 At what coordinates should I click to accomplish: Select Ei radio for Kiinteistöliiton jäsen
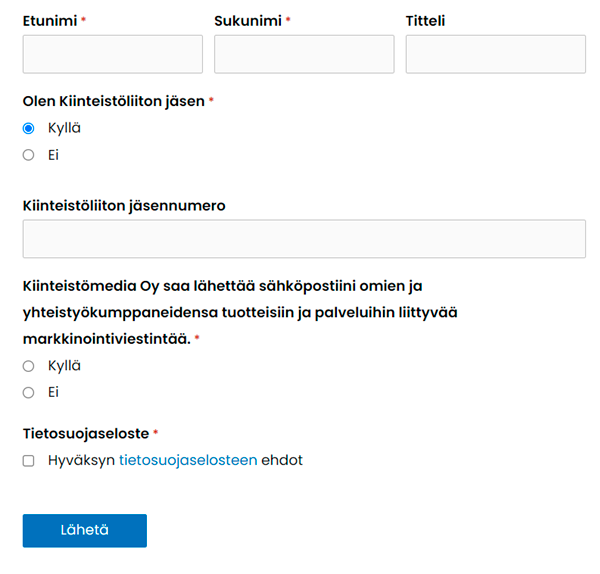tap(28, 155)
